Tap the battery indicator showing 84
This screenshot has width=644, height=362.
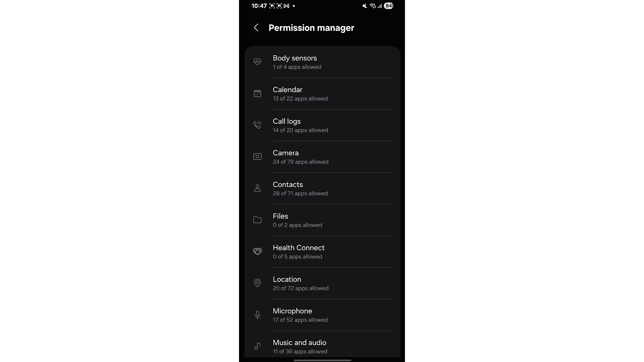pyautogui.click(x=388, y=6)
